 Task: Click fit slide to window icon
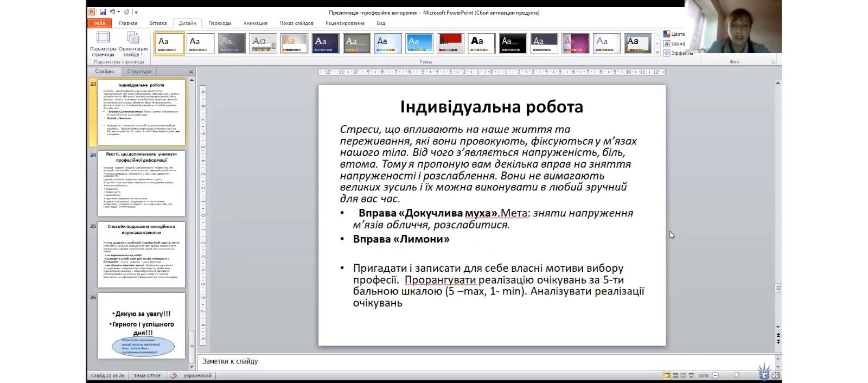[776, 375]
